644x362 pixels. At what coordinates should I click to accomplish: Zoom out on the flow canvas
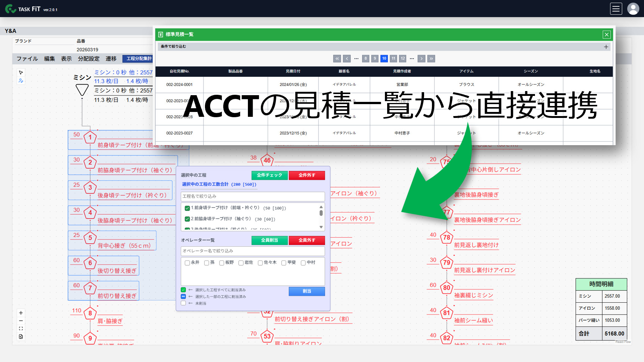click(x=21, y=321)
